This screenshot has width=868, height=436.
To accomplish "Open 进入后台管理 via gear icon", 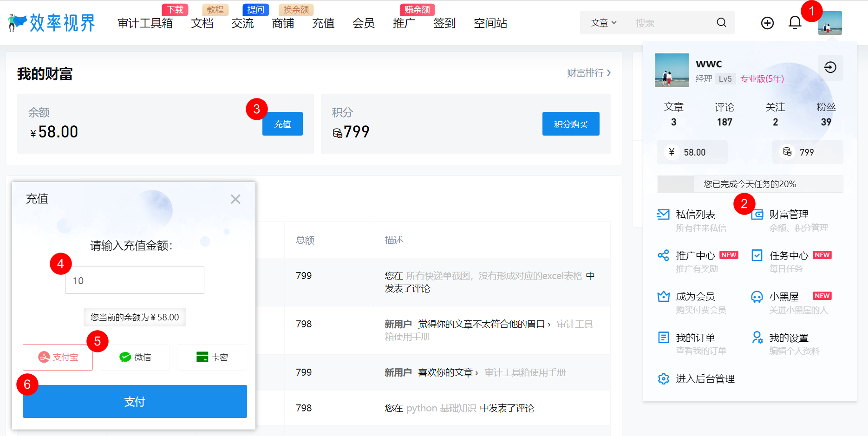I will (x=663, y=378).
